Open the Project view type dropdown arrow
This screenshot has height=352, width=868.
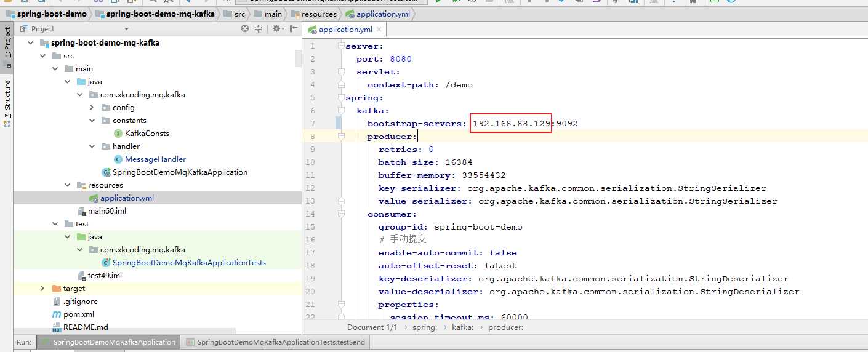[126, 29]
